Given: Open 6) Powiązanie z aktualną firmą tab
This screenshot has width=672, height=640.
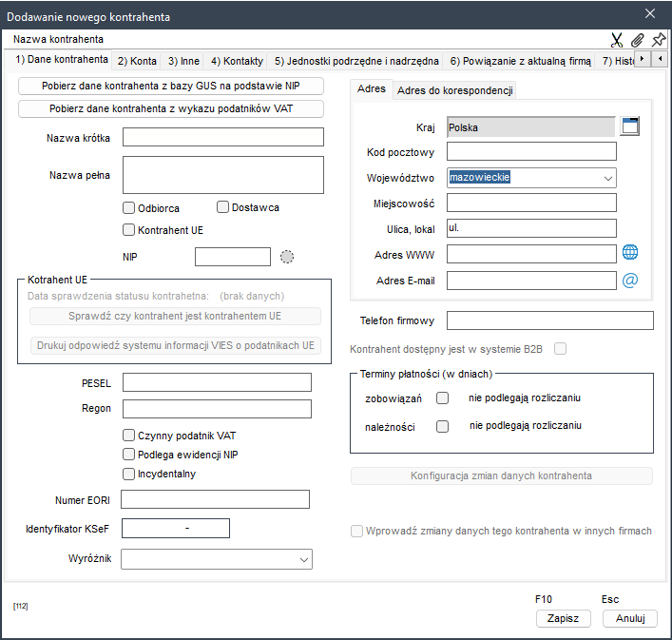Looking at the screenshot, I should click(520, 61).
